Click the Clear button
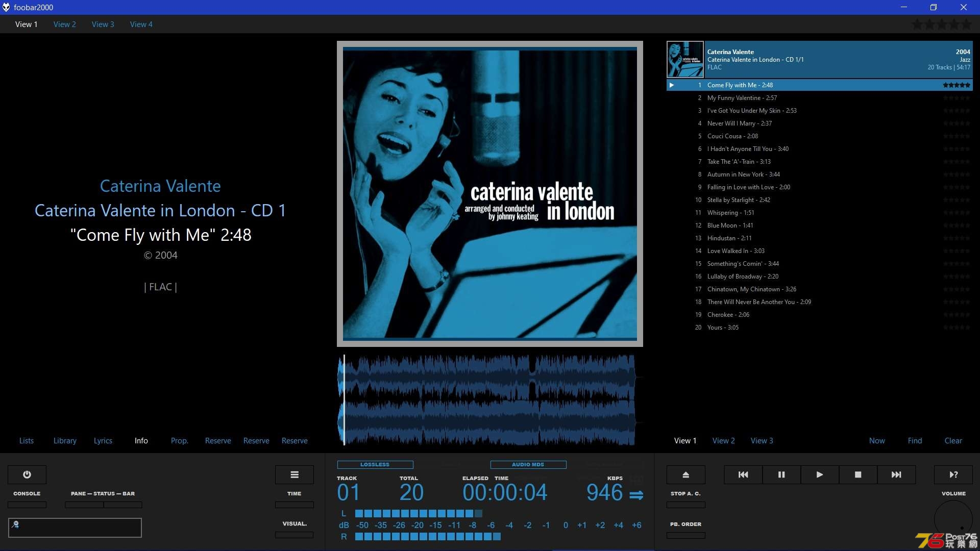Viewport: 980px width, 551px height. pyautogui.click(x=953, y=440)
